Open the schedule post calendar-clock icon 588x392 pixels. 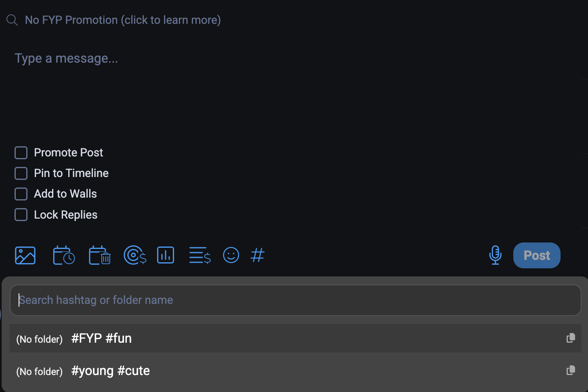[x=63, y=255]
